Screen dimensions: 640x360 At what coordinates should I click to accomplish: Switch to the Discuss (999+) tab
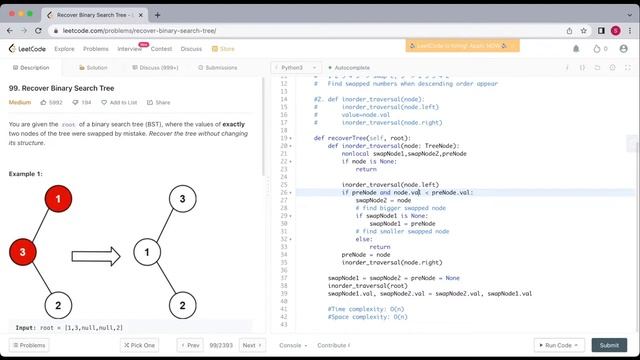pyautogui.click(x=155, y=68)
